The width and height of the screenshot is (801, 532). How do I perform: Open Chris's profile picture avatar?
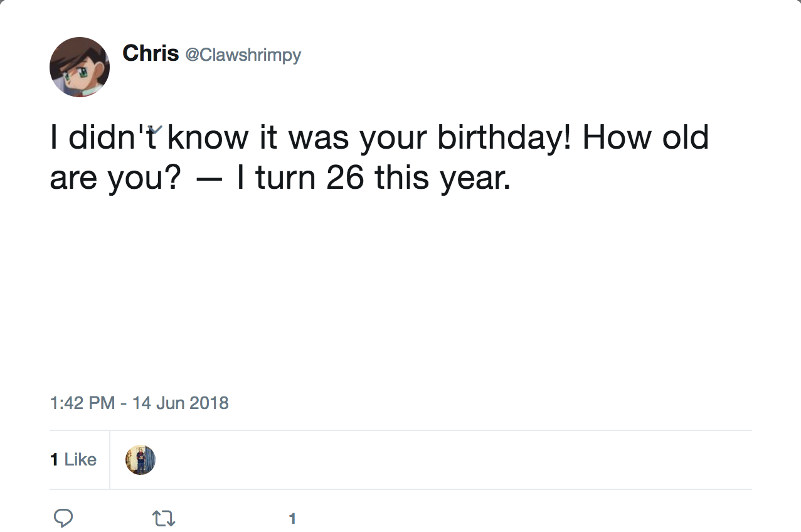tap(80, 67)
